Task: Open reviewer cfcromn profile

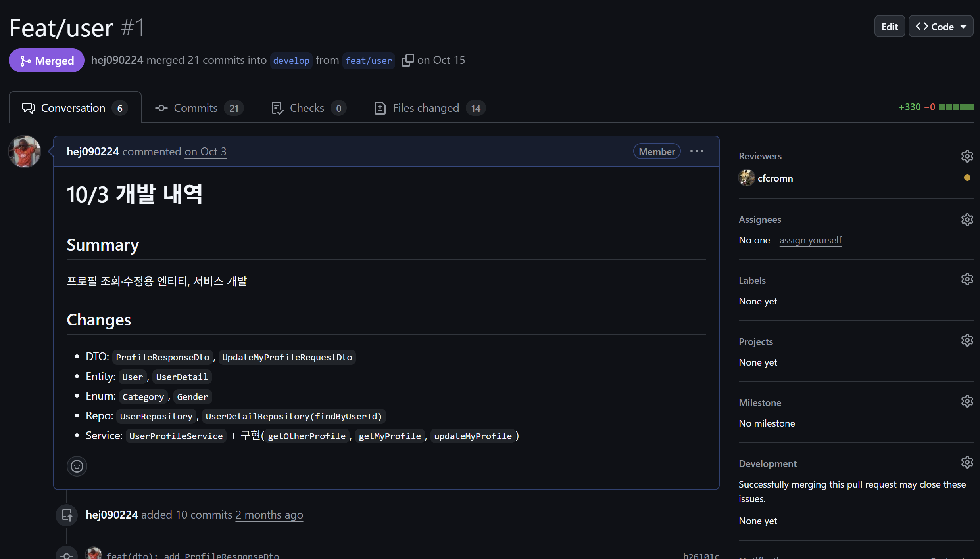Action: pos(775,178)
